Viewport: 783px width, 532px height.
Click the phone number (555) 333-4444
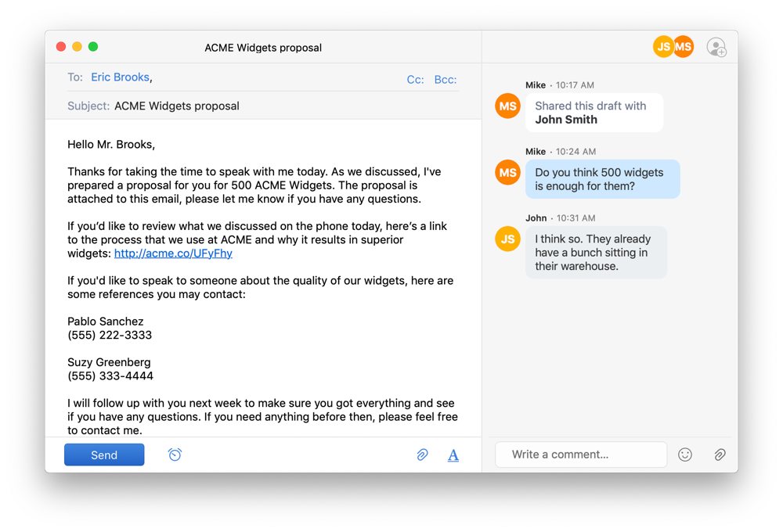[110, 376]
